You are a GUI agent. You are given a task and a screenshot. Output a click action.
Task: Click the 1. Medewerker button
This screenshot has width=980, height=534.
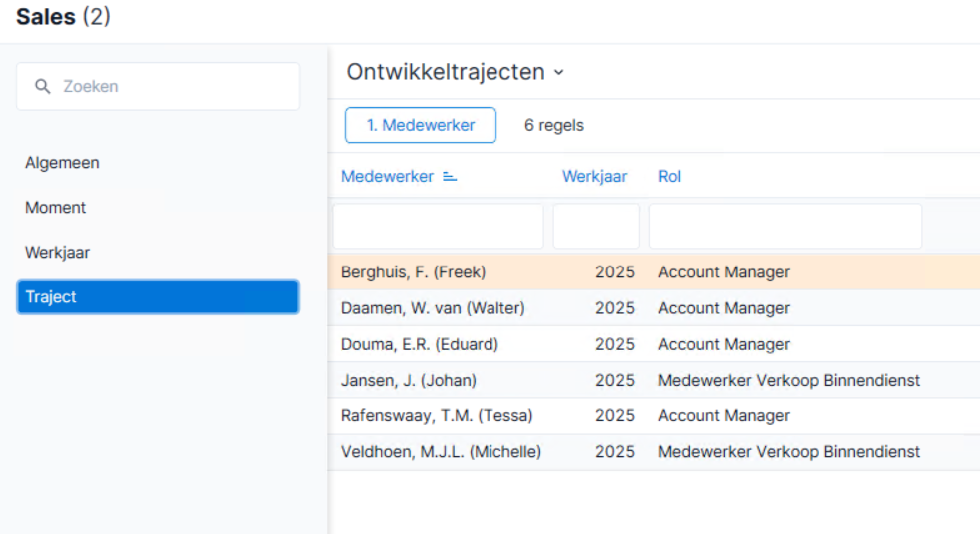click(420, 125)
